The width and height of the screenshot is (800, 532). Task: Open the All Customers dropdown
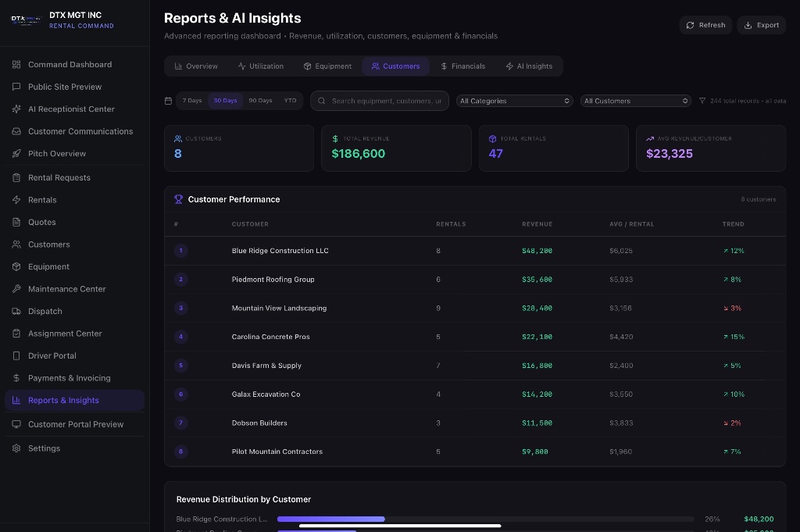click(636, 101)
